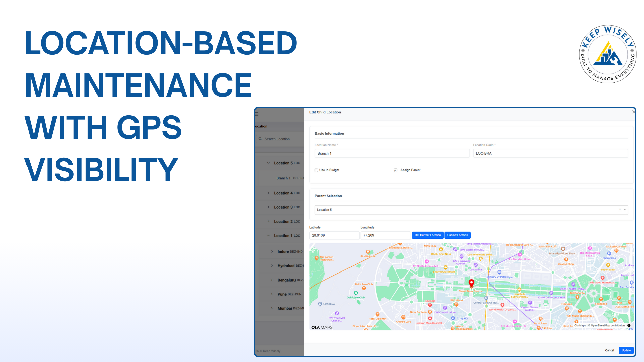Expand the Location 4 tree node

[x=268, y=193]
